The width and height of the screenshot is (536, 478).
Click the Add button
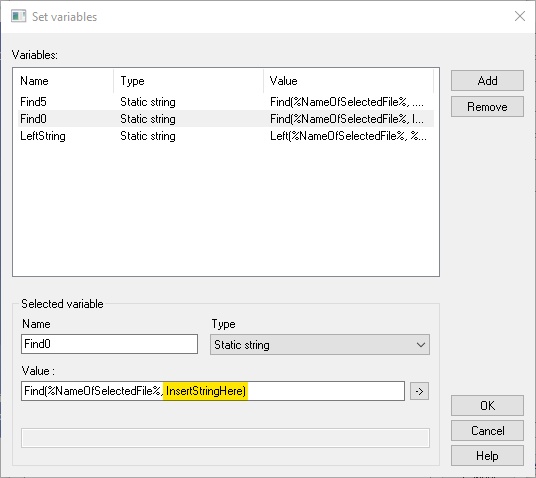487,81
